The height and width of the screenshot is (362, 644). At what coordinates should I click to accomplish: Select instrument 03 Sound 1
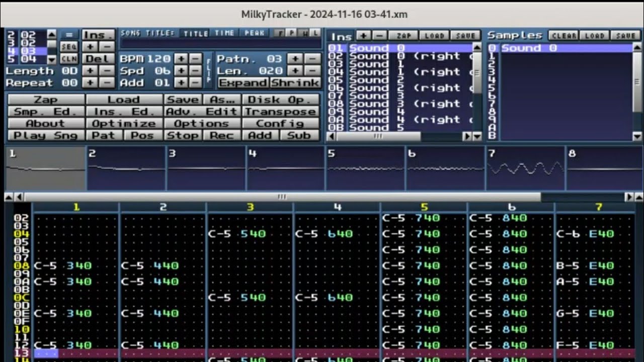[x=400, y=64]
